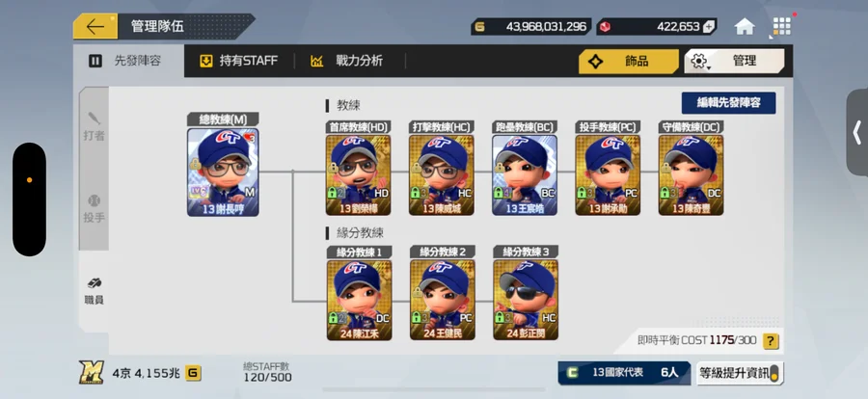Select manager card 13謝長亨

223,173
